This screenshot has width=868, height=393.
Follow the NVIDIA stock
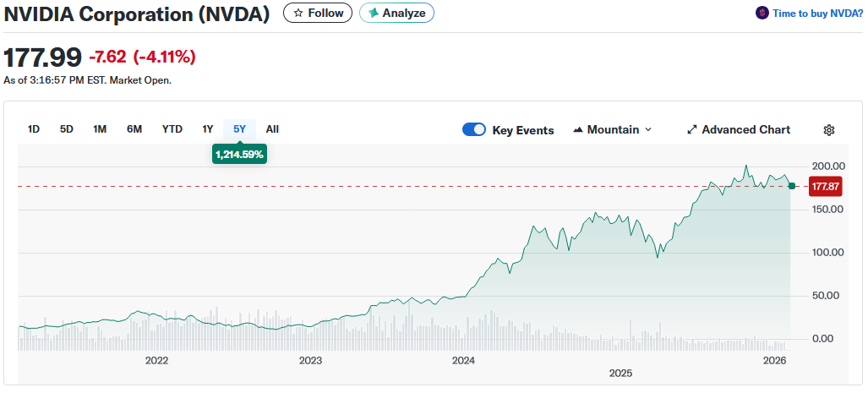[318, 13]
